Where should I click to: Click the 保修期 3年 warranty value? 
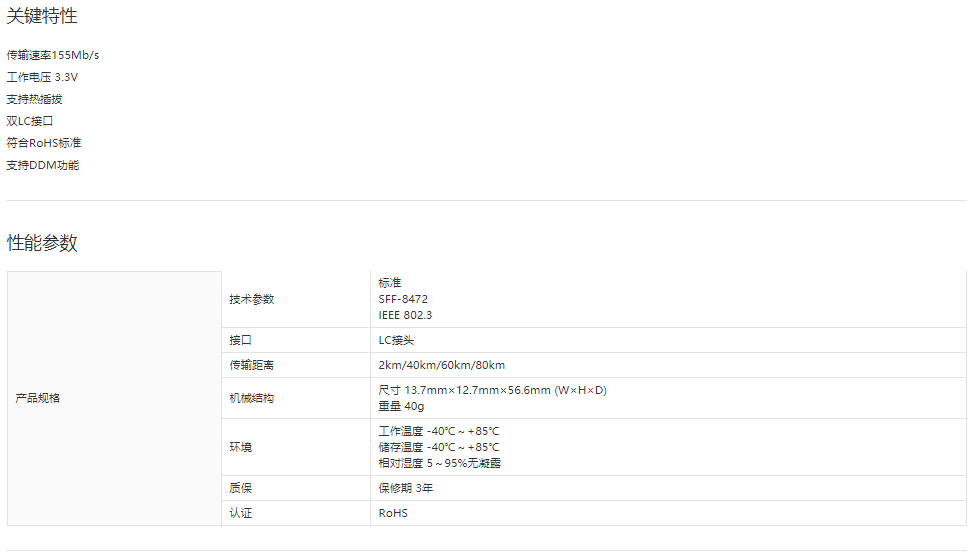pyautogui.click(x=405, y=488)
